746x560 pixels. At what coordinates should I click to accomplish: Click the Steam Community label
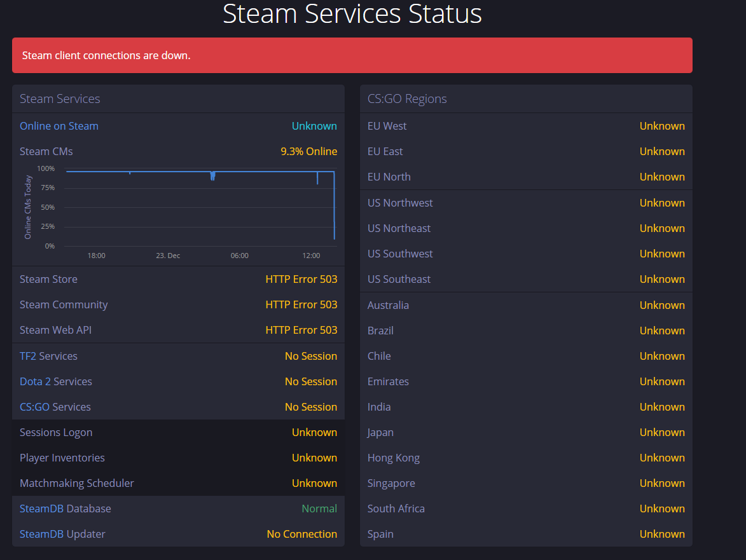(64, 304)
